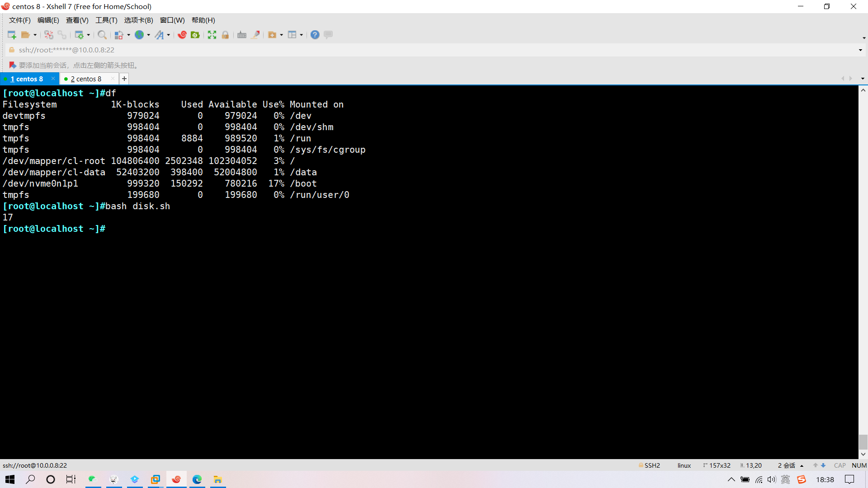Open the address bar history dropdown
The image size is (868, 488).
(x=860, y=50)
